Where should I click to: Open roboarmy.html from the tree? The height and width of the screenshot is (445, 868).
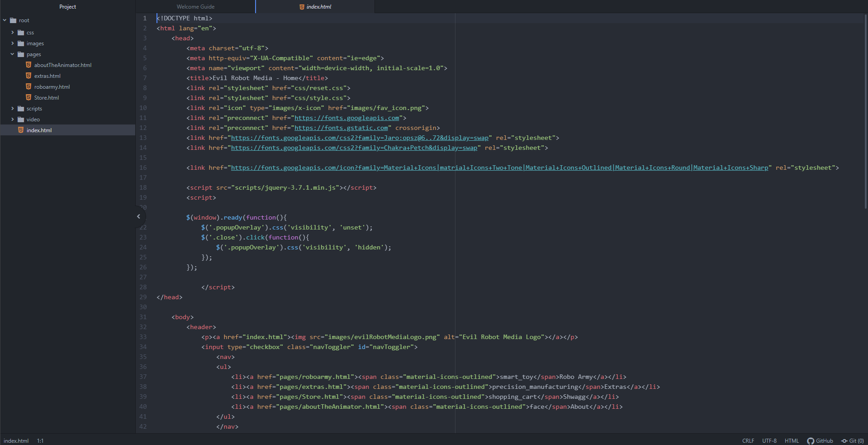pos(52,87)
